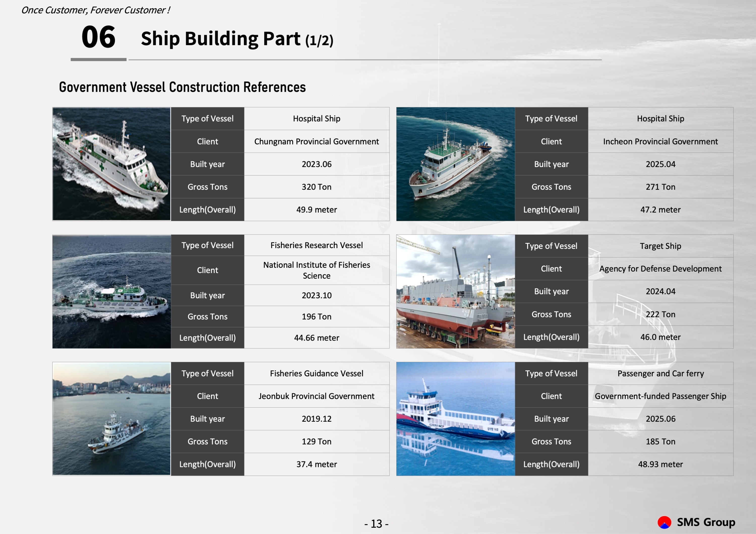
Task: Click "Jeonbuk Provincial Government" client cell
Action: (x=317, y=396)
